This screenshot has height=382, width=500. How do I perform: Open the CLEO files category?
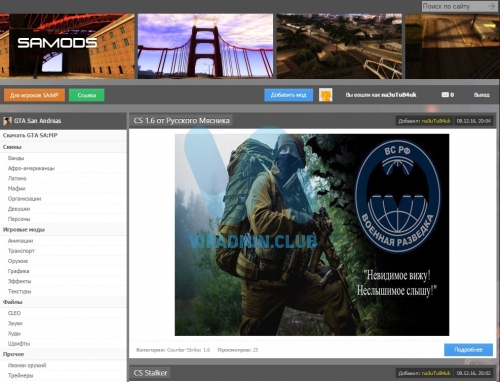pyautogui.click(x=14, y=313)
